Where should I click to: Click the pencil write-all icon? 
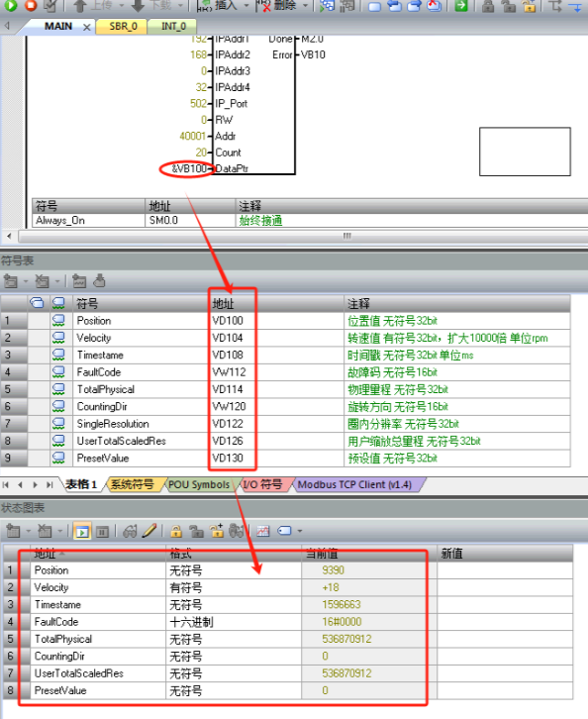click(x=148, y=531)
